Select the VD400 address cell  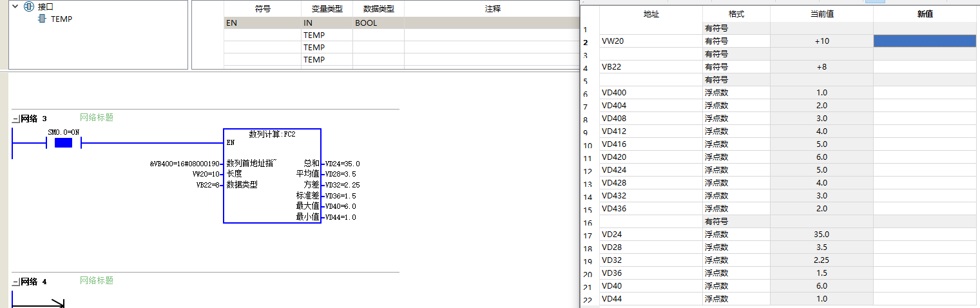click(651, 93)
